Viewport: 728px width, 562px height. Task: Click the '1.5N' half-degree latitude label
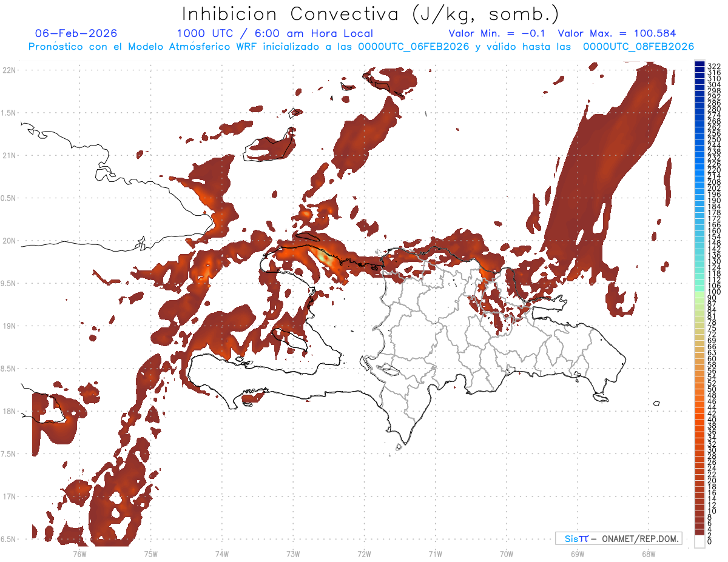(x=9, y=113)
